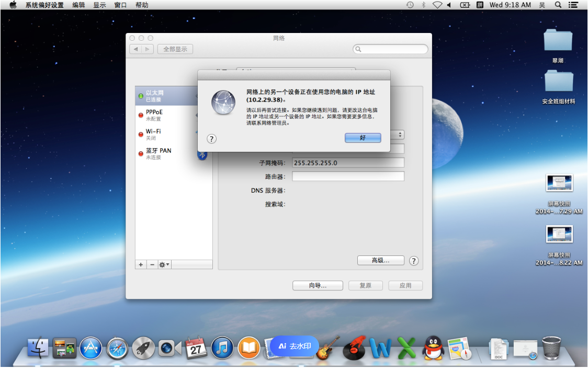Viewport: 588px width, 368px height.
Task: Click the 向导… assistant button
Action: coord(318,286)
